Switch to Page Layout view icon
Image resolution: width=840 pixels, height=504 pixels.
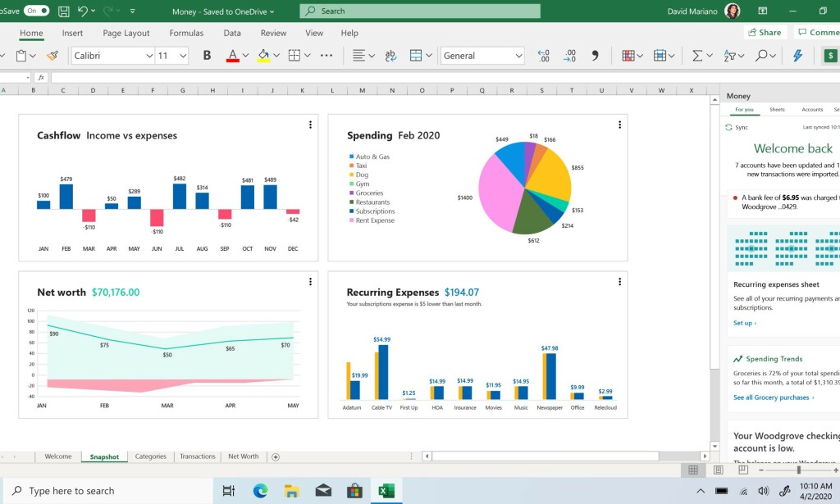coord(719,470)
